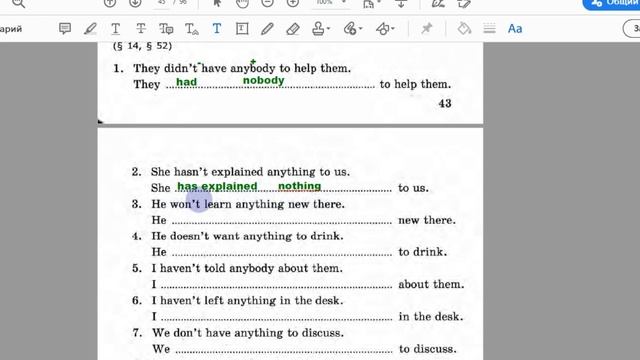Click sentence 'She hasn't explained anything to us.'
Viewport: 640px width, 360px height.
(251, 172)
